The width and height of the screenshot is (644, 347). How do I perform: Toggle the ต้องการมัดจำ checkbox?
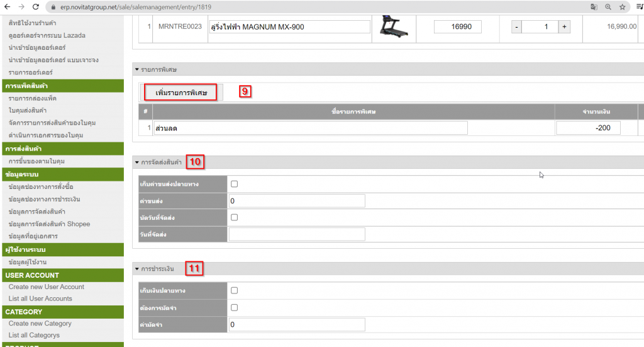click(x=234, y=308)
